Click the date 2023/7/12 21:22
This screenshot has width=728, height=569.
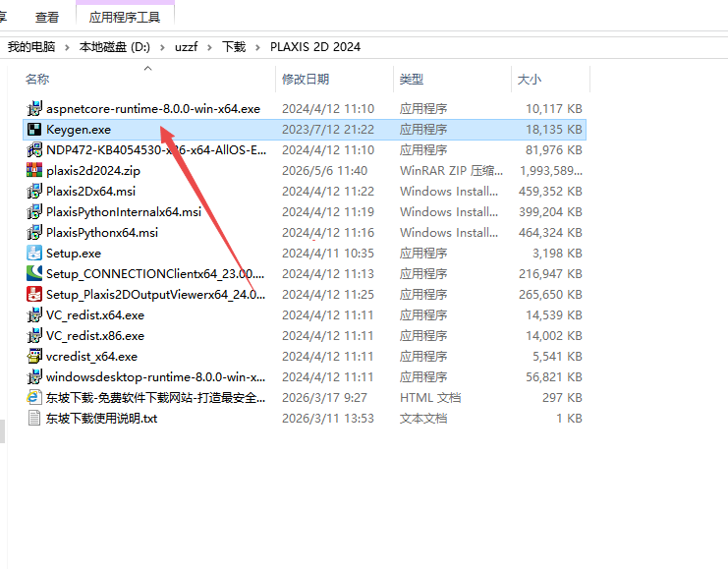pyautogui.click(x=328, y=130)
